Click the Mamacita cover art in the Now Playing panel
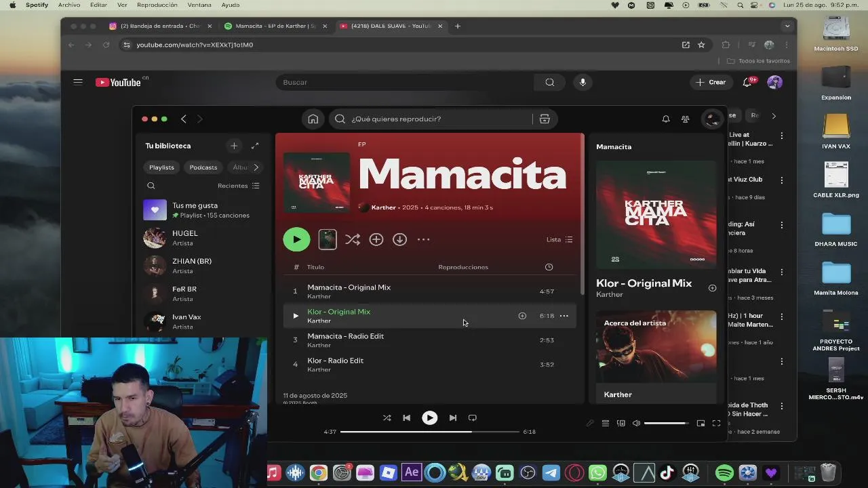Screen dimensions: 868x488 click(656, 215)
